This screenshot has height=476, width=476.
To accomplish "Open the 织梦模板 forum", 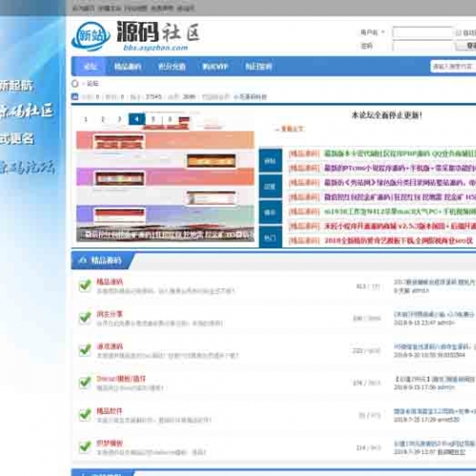I will coord(109,443).
